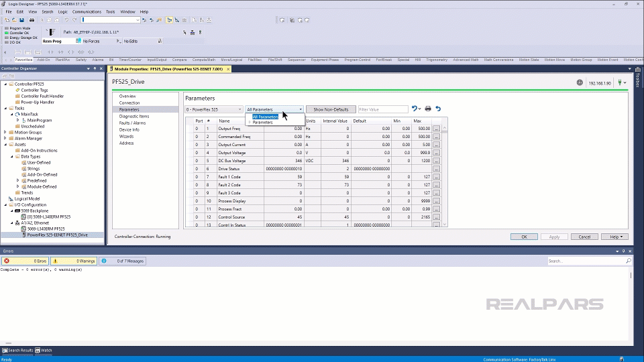
Task: Collapse the I/O Configuration tree node
Action: [x=6, y=205]
